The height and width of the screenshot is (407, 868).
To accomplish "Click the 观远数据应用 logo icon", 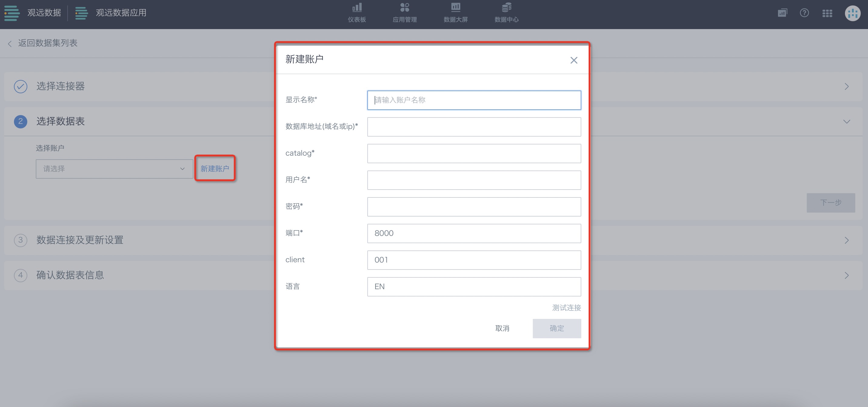I will tap(81, 13).
